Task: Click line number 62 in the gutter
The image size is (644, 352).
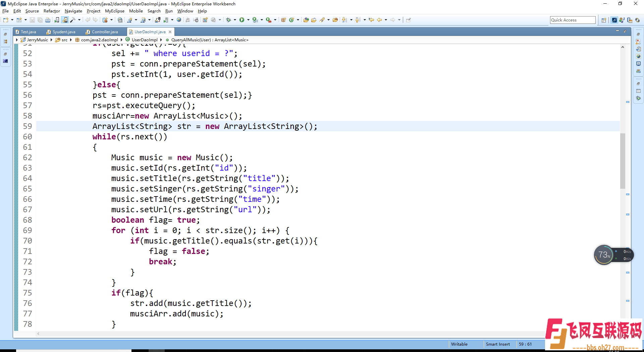Action: pyautogui.click(x=28, y=158)
